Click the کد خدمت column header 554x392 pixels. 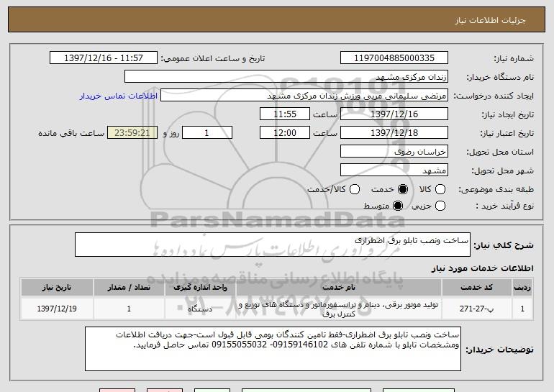(476, 288)
